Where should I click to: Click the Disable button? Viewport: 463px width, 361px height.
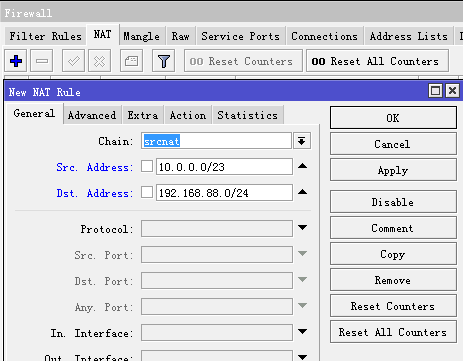point(393,202)
